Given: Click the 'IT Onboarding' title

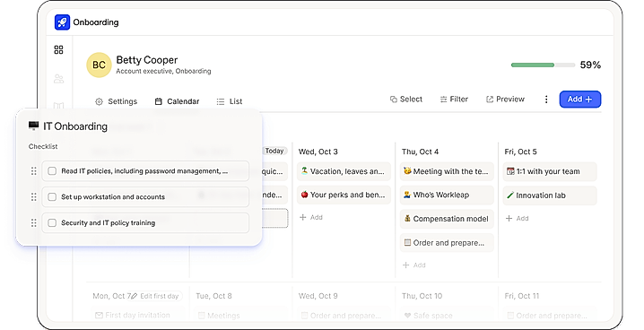Looking at the screenshot, I should [75, 126].
